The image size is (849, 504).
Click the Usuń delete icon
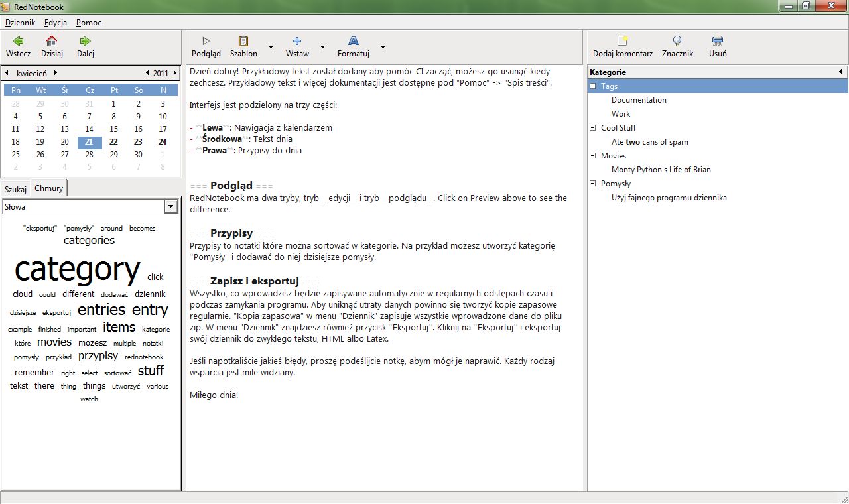click(717, 46)
